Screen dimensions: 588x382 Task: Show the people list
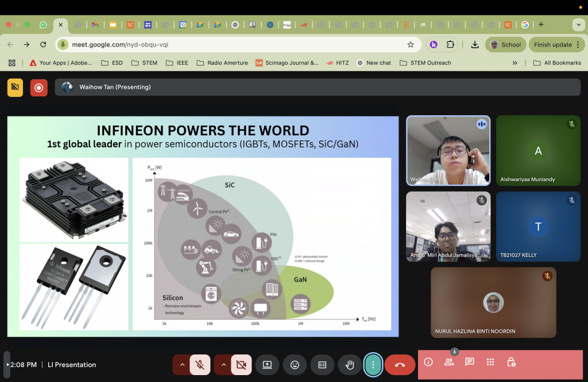point(449,362)
